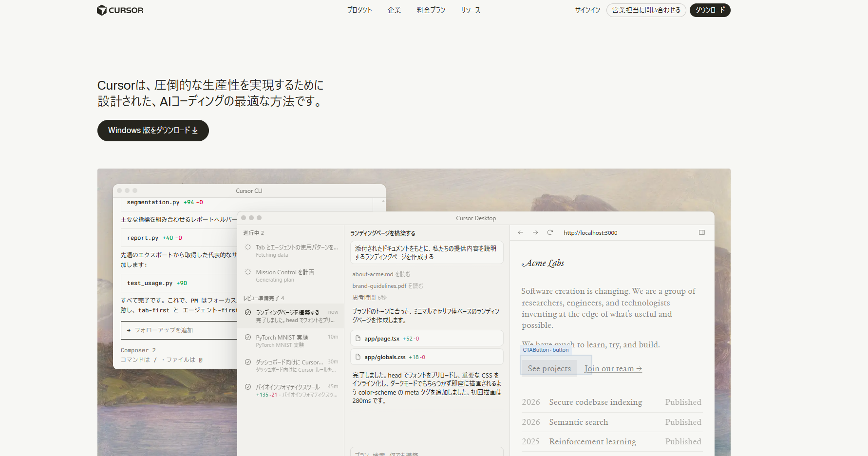The height and width of the screenshot is (456, 868).
Task: Expand the リソース navigation menu
Action: (471, 10)
